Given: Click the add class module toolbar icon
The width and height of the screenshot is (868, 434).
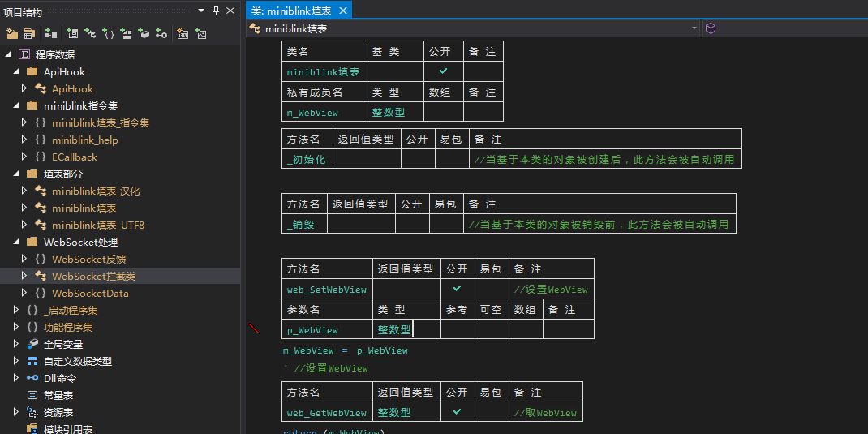Looking at the screenshot, I should 90,33.
